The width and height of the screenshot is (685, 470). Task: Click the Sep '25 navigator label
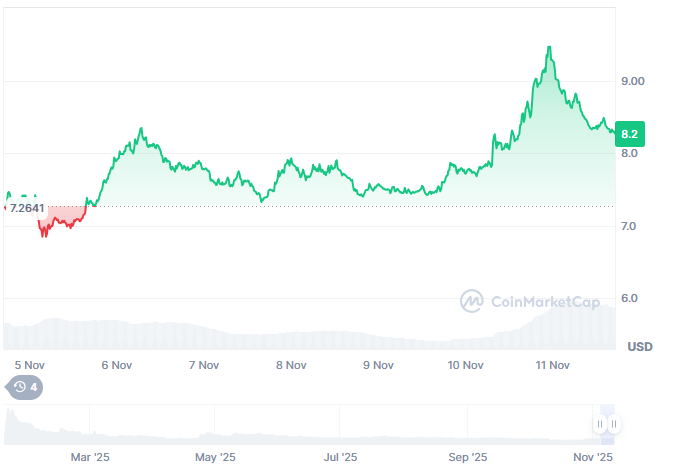coord(467,457)
